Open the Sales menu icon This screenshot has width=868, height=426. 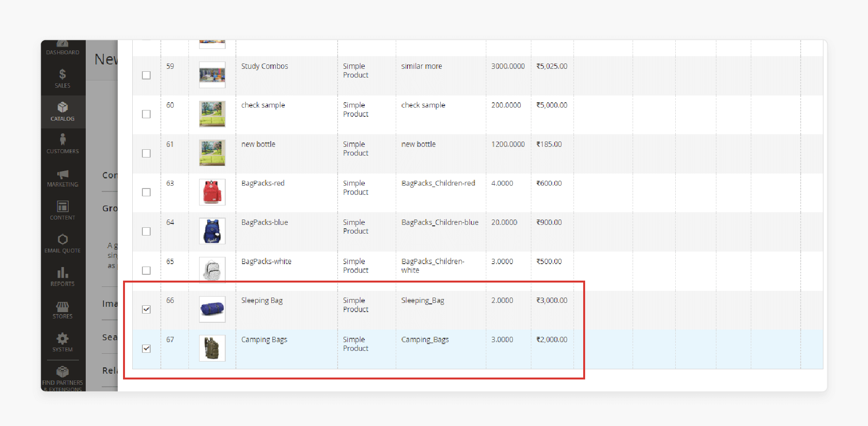click(x=62, y=74)
